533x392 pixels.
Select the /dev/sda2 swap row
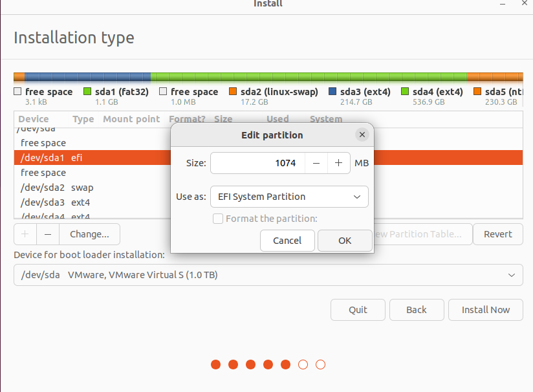(78, 188)
